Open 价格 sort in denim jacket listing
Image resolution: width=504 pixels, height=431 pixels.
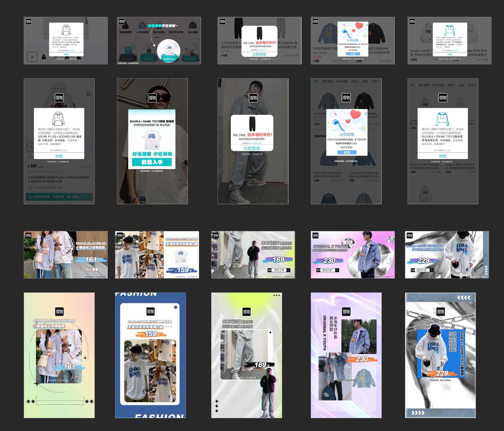click(355, 81)
